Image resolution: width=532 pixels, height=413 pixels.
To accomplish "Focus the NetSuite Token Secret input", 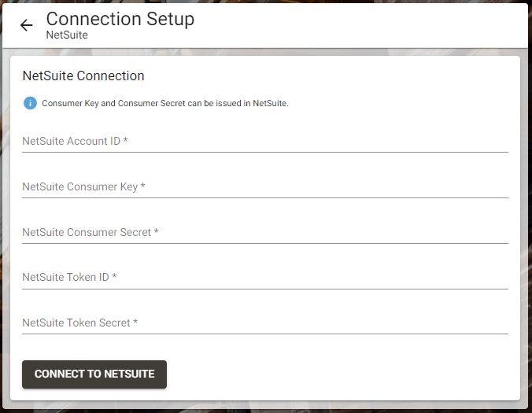I will click(x=265, y=323).
